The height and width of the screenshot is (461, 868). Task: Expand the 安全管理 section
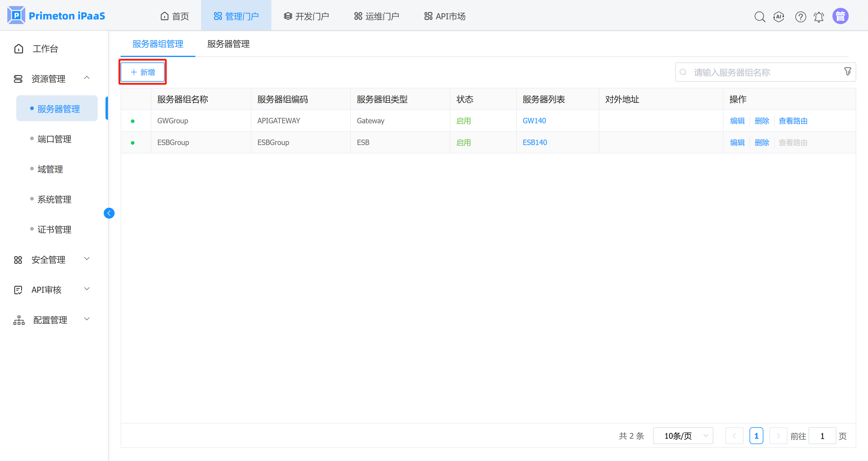click(x=87, y=259)
